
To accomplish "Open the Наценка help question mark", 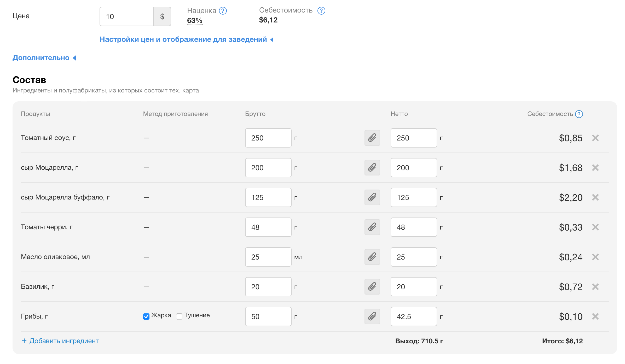I will 223,11.
